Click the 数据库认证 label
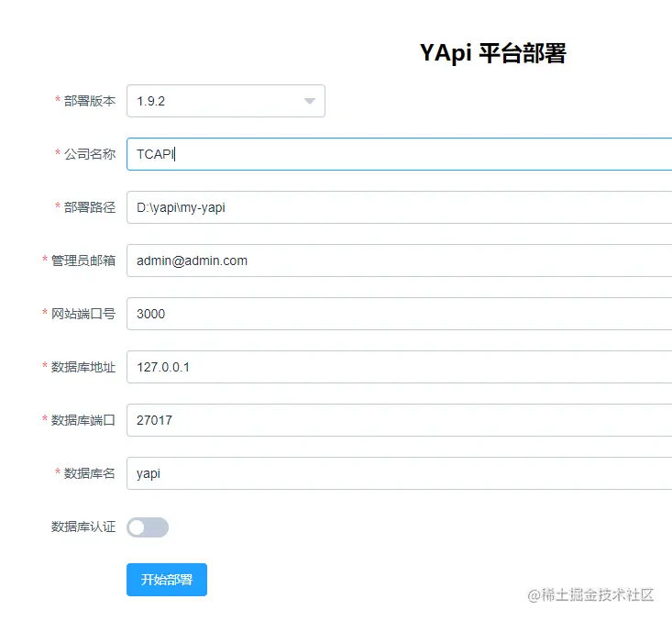The height and width of the screenshot is (621, 672). tap(83, 527)
